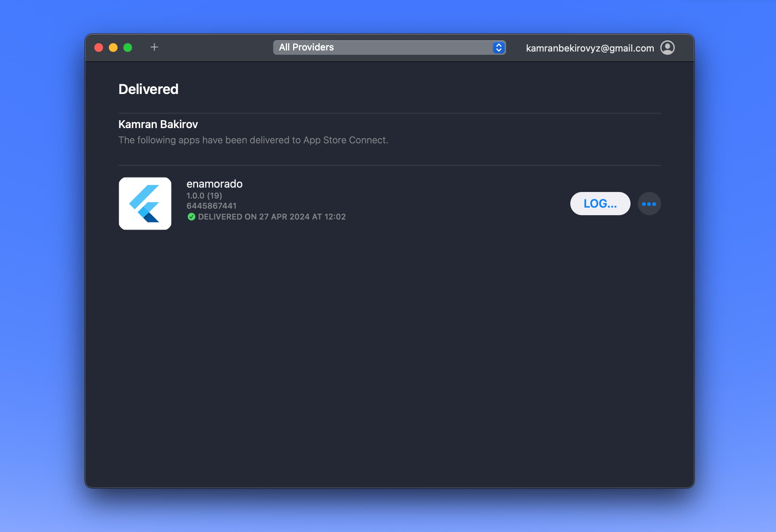
Task: Click the user account profile icon
Action: pos(667,48)
